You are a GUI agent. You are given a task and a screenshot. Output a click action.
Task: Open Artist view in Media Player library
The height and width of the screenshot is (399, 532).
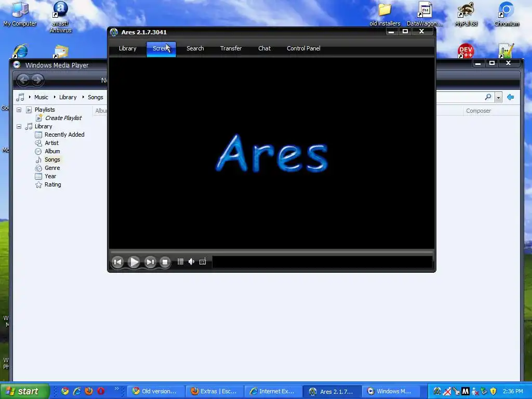[51, 143]
